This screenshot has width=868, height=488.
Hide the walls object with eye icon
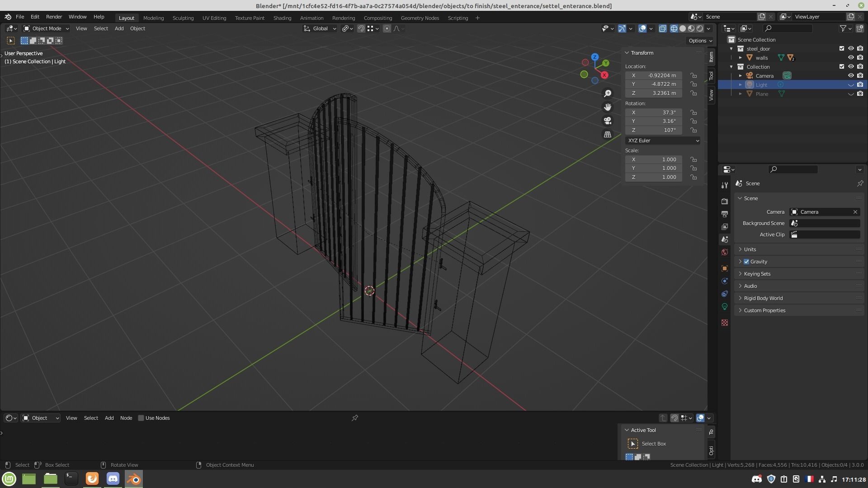(x=851, y=57)
